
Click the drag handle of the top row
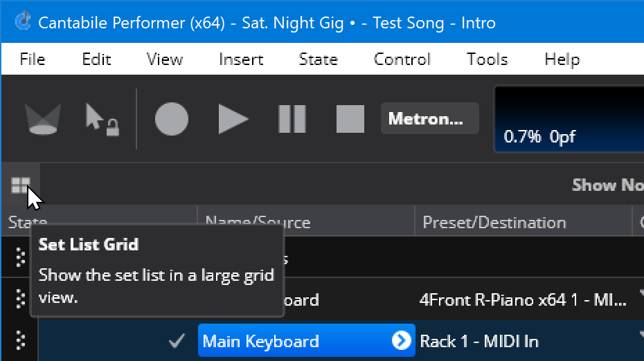click(20, 258)
